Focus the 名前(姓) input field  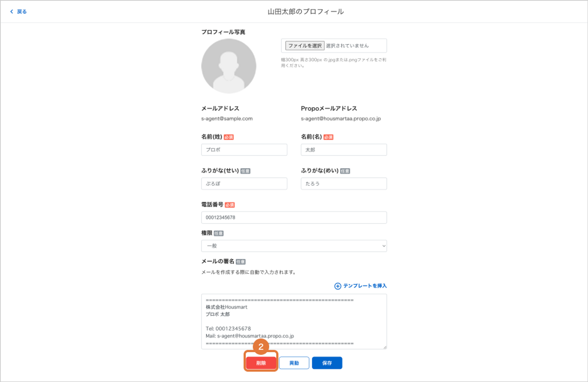(244, 150)
